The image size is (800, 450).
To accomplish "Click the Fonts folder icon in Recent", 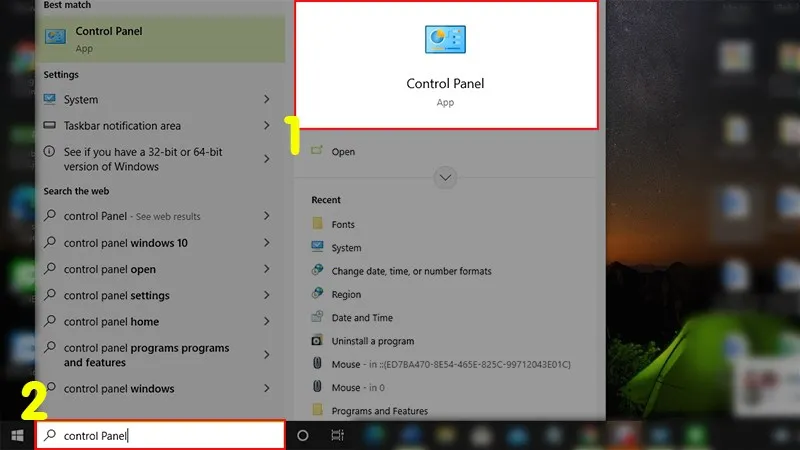I will (317, 223).
